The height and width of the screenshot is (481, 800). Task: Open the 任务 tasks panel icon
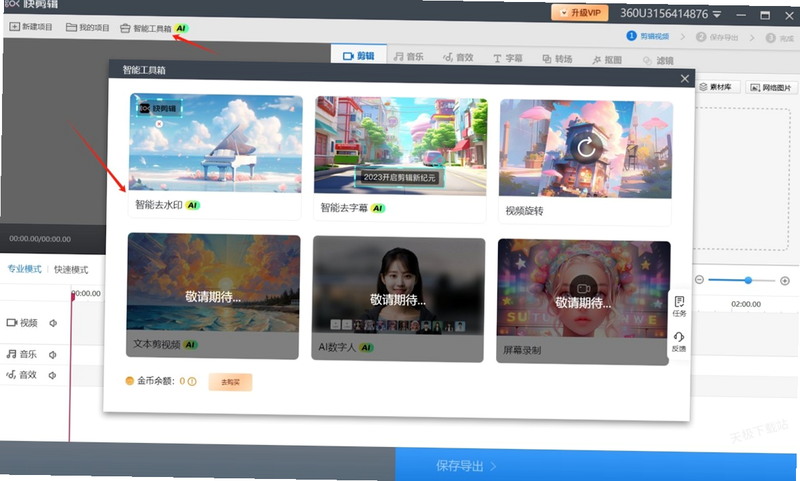(x=679, y=306)
